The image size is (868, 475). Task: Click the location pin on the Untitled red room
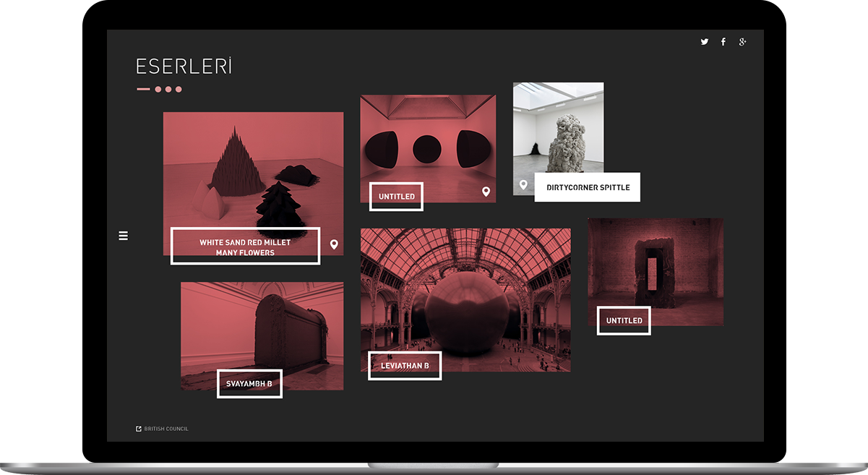pos(486,191)
